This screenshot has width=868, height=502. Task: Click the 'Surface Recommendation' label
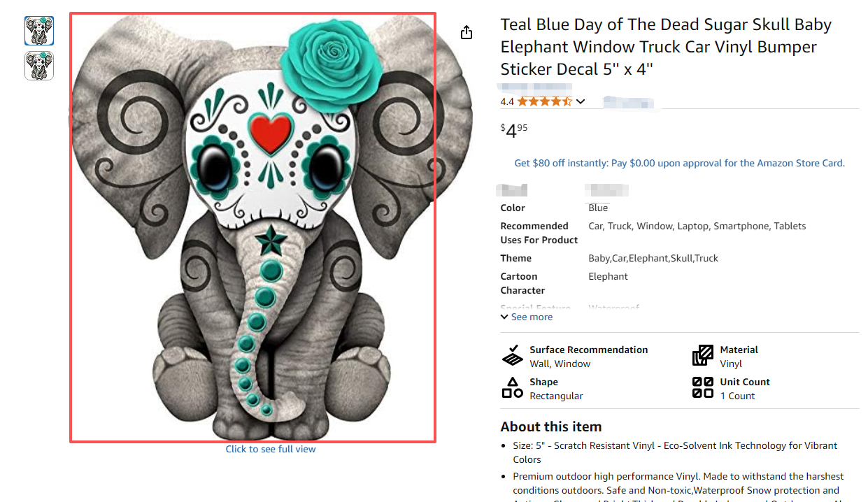588,350
